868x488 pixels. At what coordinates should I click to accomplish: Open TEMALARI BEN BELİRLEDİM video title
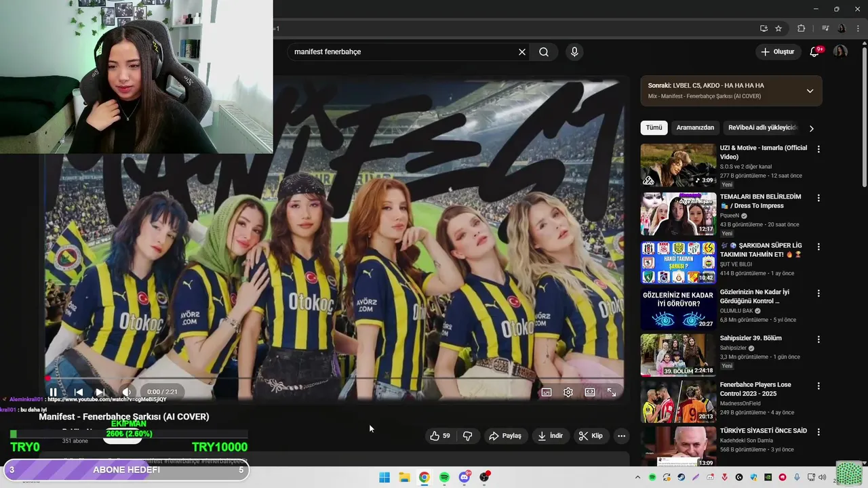pos(760,201)
